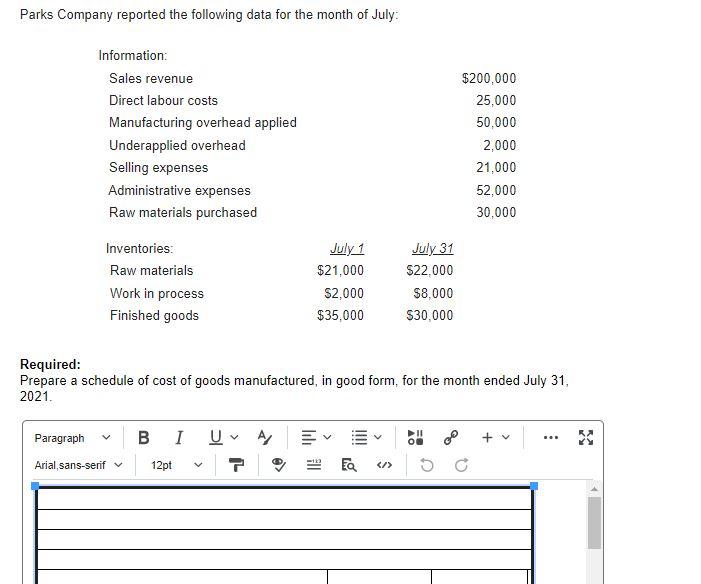Click the "Raw materials purchased" label
701x584 pixels.
pyautogui.click(x=183, y=212)
